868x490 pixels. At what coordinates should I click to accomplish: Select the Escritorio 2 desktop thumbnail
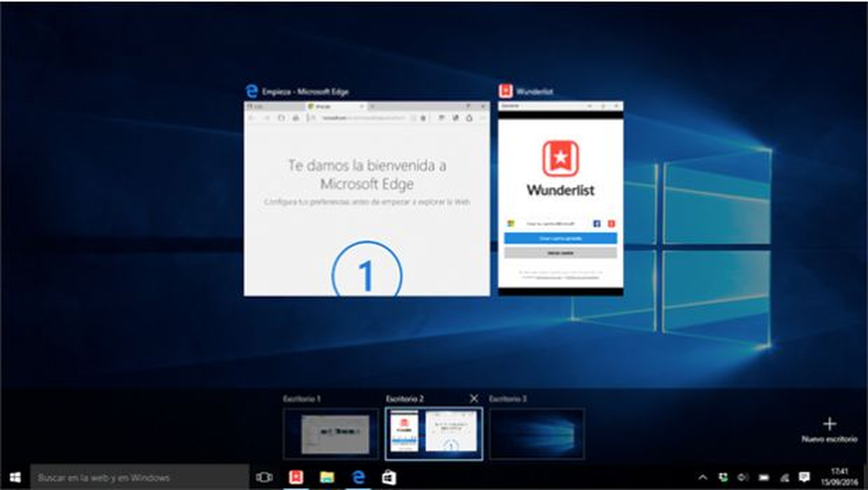434,434
